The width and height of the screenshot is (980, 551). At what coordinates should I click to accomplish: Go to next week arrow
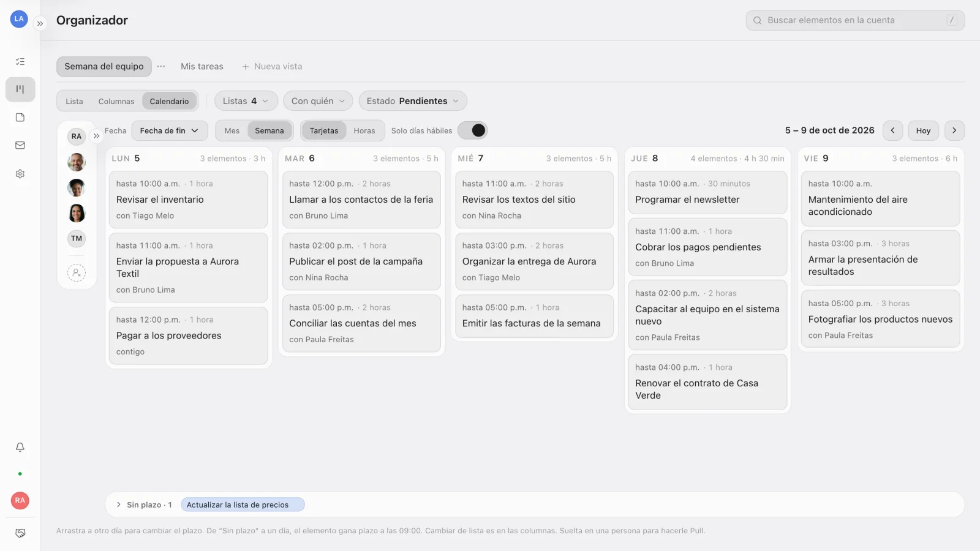click(954, 130)
